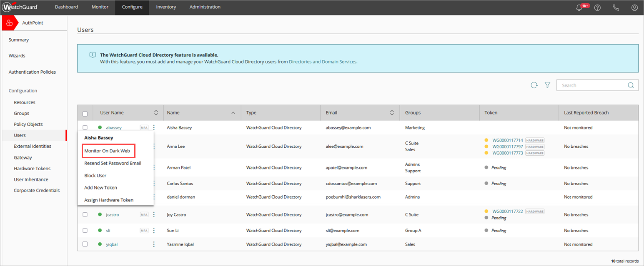
Task: Check the box for the yiqbal row
Action: tap(85, 244)
